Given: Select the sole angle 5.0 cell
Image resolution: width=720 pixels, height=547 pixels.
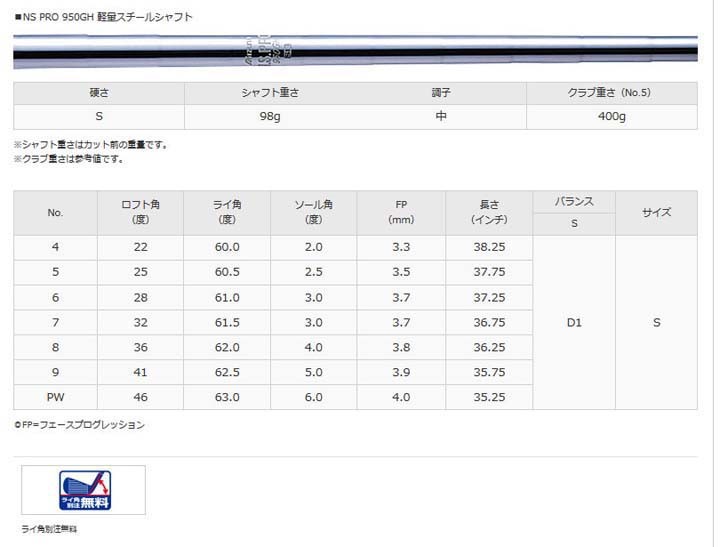Looking at the screenshot, I should [x=314, y=372].
